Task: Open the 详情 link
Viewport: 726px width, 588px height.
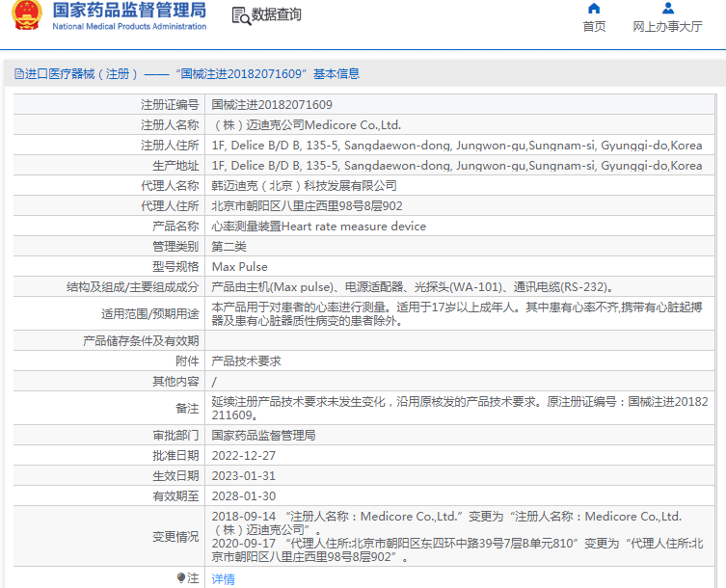Action: pyautogui.click(x=223, y=579)
